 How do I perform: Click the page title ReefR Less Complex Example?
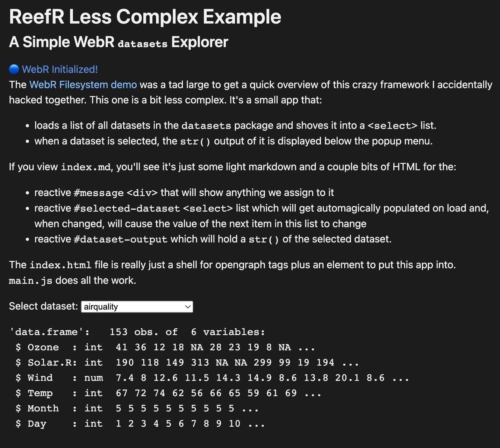point(145,17)
